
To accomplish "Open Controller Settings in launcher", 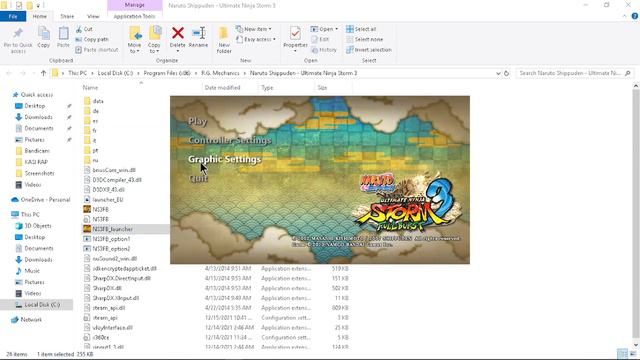I will (230, 140).
